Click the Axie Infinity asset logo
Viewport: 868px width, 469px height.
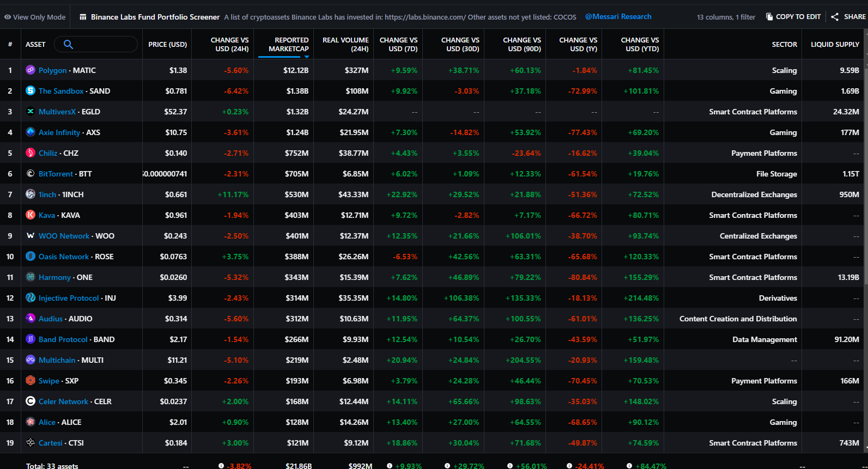31,132
